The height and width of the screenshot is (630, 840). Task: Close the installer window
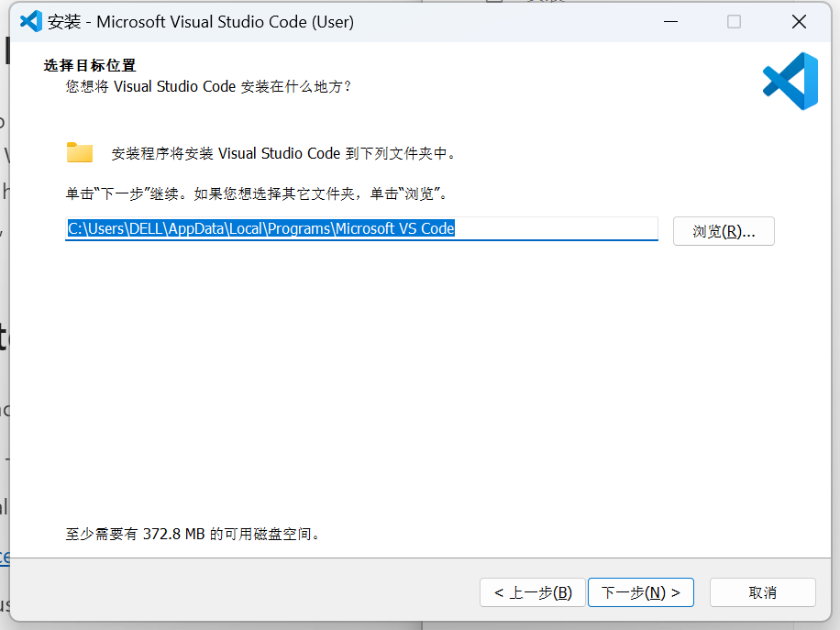[799, 21]
